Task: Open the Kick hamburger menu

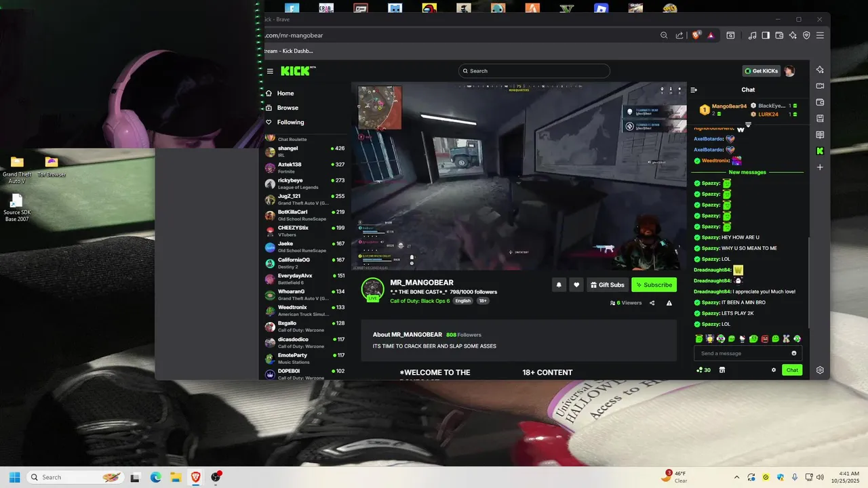Action: [270, 71]
